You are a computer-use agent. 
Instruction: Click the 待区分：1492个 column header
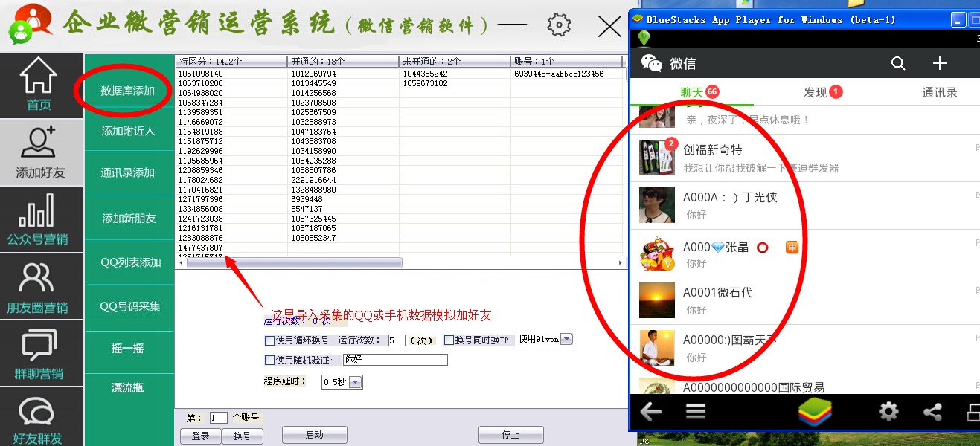(231, 62)
